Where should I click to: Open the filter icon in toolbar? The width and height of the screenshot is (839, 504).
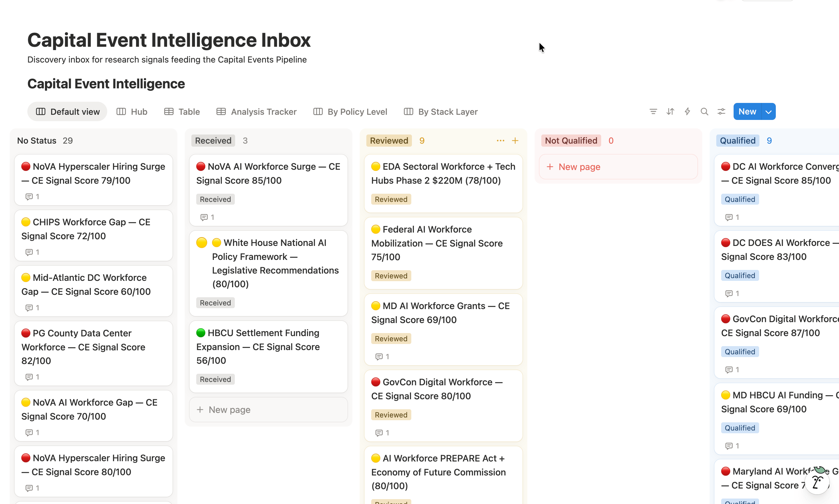click(653, 111)
